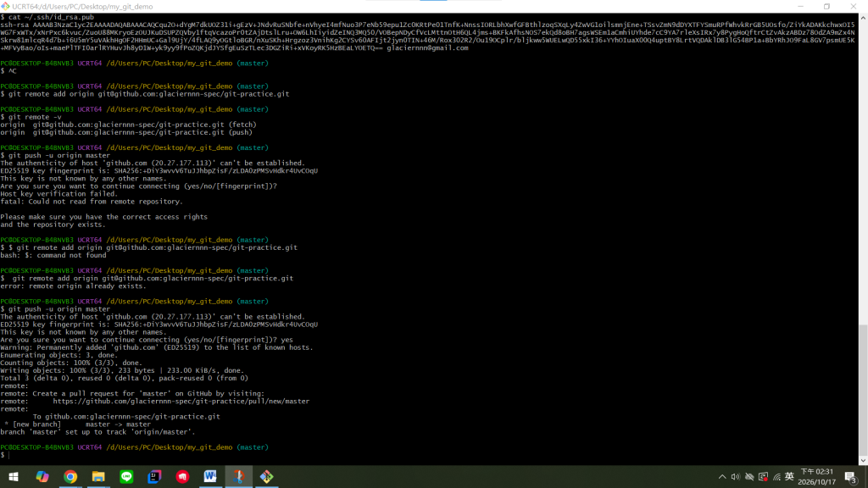Click the "Writing objects: 100% (3/3)" line
The image size is (868, 488).
[x=122, y=371]
